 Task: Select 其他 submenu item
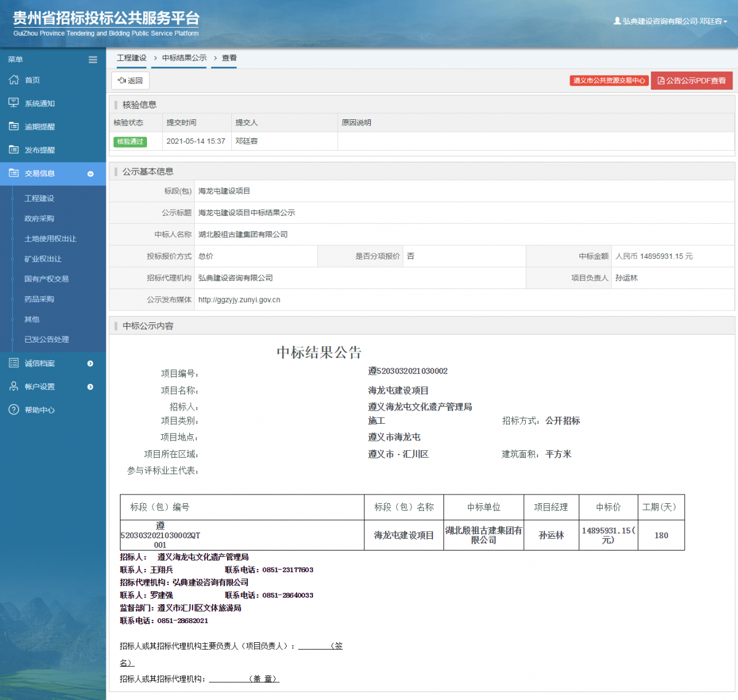(32, 319)
